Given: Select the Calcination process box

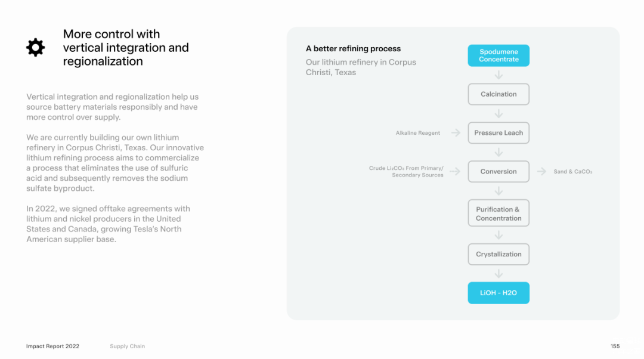Looking at the screenshot, I should click(x=499, y=94).
